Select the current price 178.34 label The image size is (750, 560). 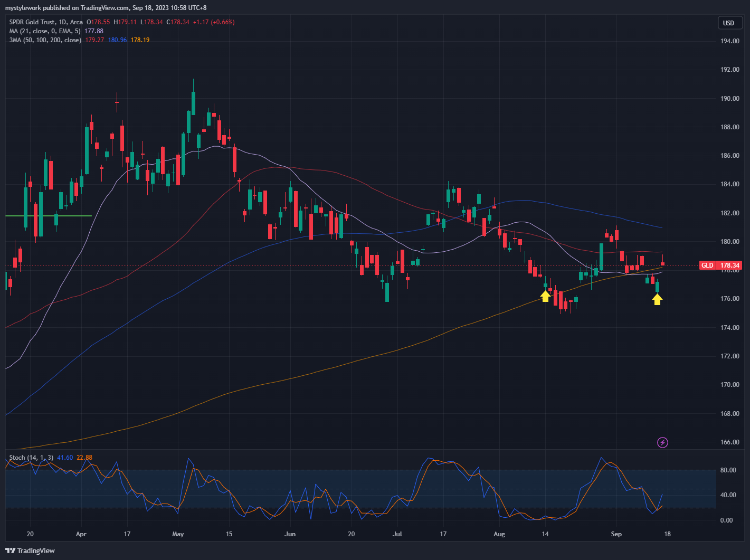coord(729,265)
